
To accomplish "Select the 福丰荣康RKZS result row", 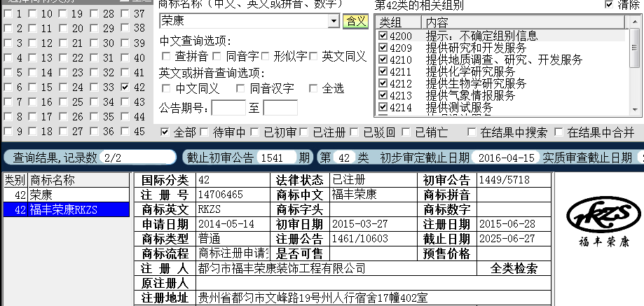I will tap(66, 209).
